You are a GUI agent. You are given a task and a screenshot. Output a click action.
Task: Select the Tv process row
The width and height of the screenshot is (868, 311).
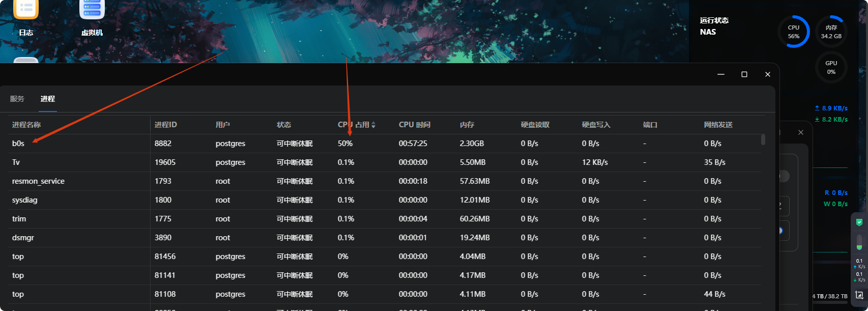click(385, 162)
